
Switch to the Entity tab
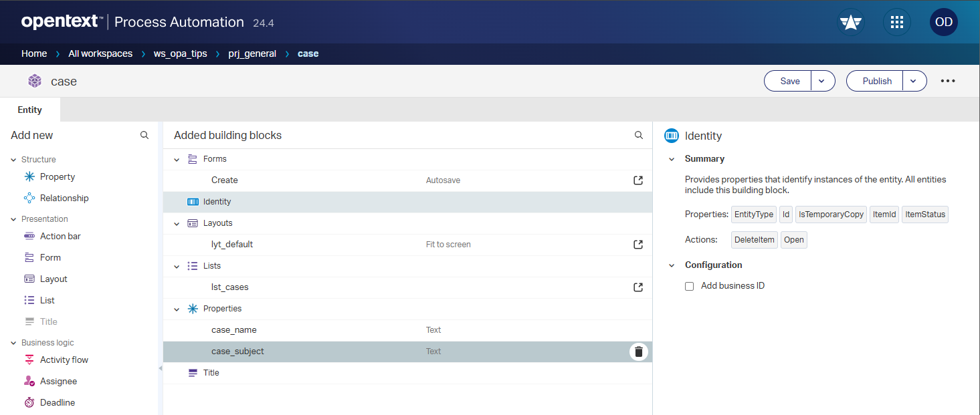pyautogui.click(x=29, y=110)
